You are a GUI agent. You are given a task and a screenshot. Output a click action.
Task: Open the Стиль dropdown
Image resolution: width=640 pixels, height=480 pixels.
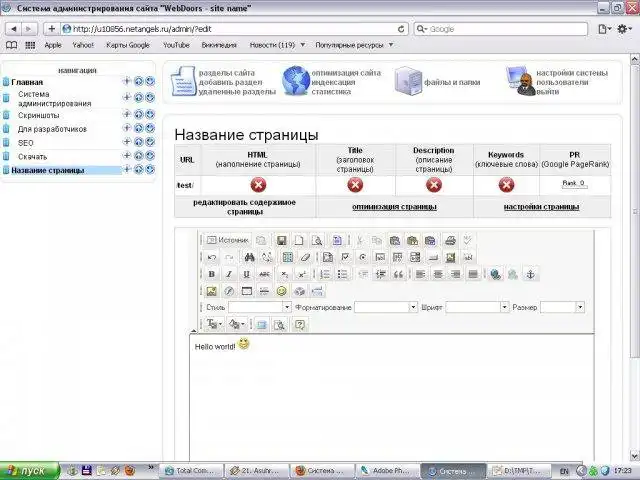pos(260,307)
